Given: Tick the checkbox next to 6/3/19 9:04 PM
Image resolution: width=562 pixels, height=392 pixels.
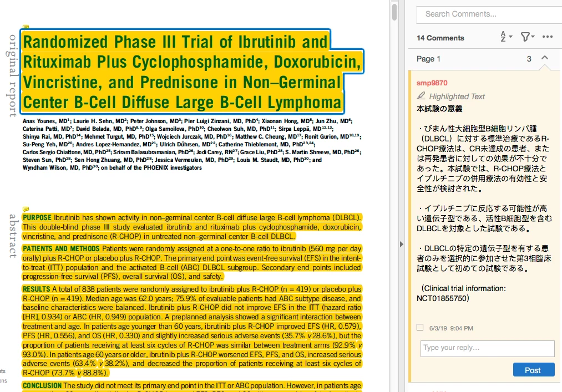Looking at the screenshot, I should coord(420,327).
